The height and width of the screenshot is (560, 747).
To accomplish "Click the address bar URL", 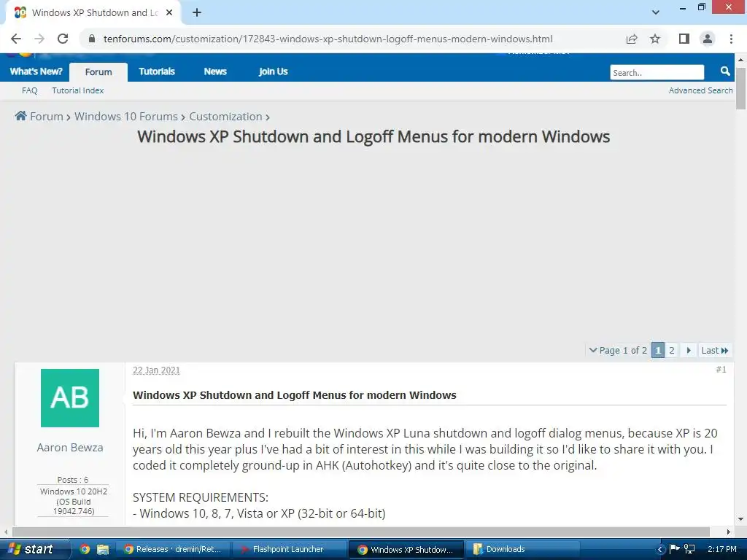I will click(x=328, y=39).
